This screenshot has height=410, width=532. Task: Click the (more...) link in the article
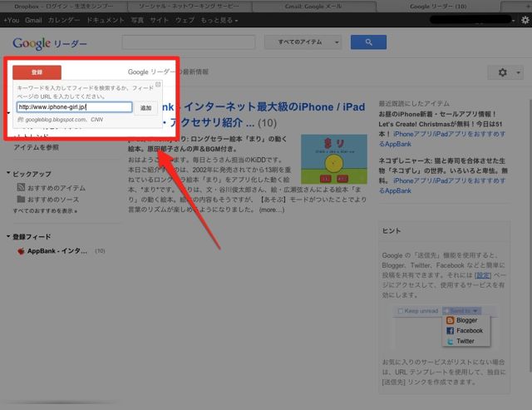272,210
